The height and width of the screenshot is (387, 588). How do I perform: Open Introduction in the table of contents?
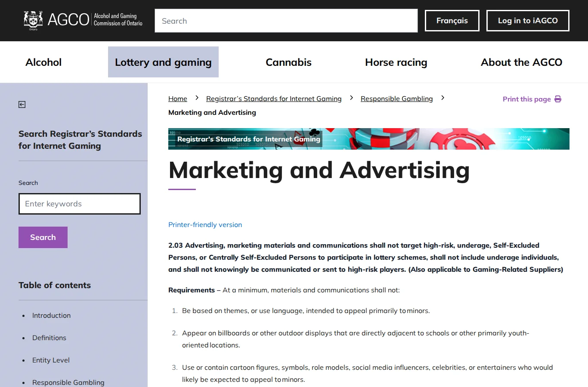coord(51,315)
